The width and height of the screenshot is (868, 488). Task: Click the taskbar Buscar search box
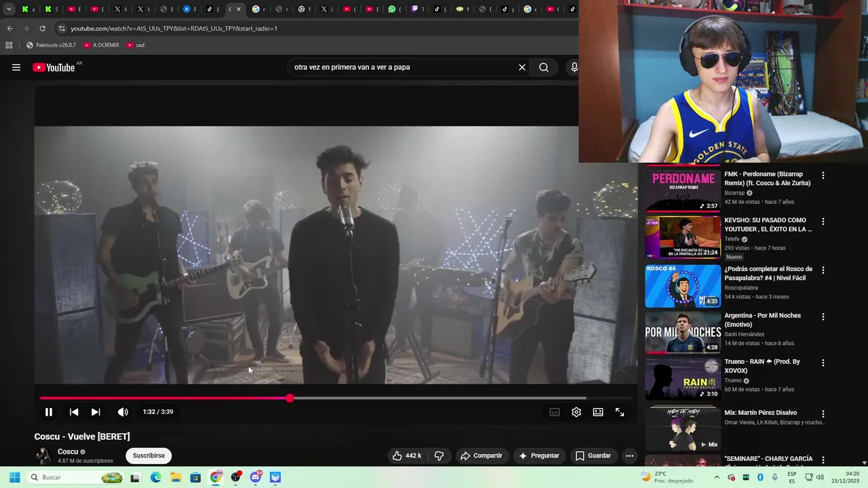click(77, 477)
